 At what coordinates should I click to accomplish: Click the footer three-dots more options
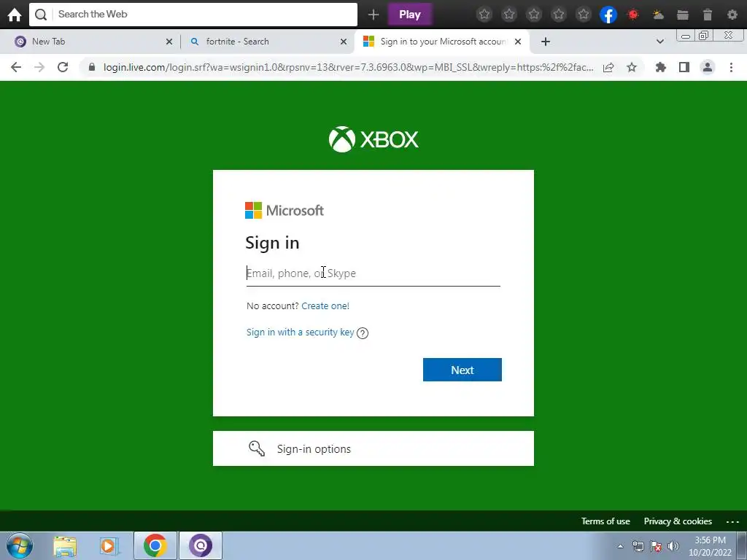pos(732,521)
